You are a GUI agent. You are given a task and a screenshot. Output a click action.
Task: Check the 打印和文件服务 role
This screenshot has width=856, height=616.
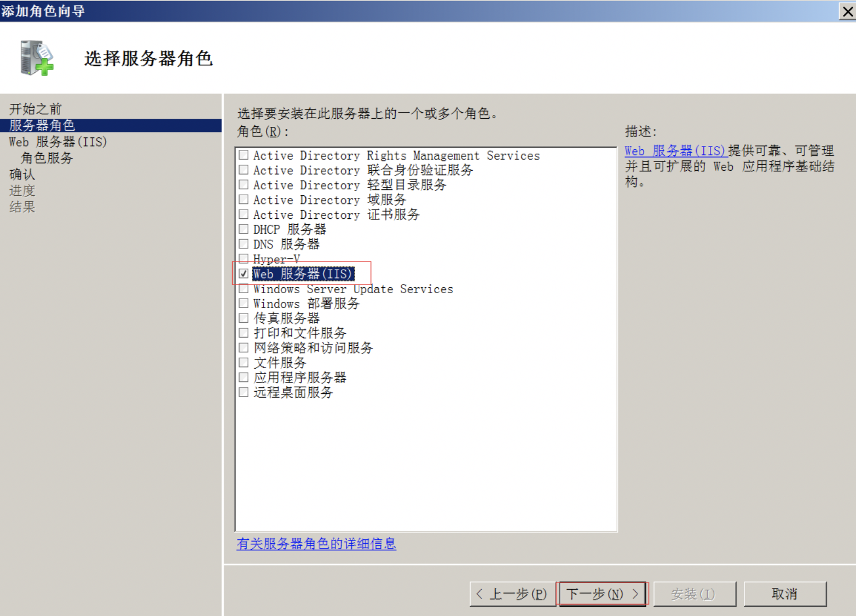[x=244, y=333]
